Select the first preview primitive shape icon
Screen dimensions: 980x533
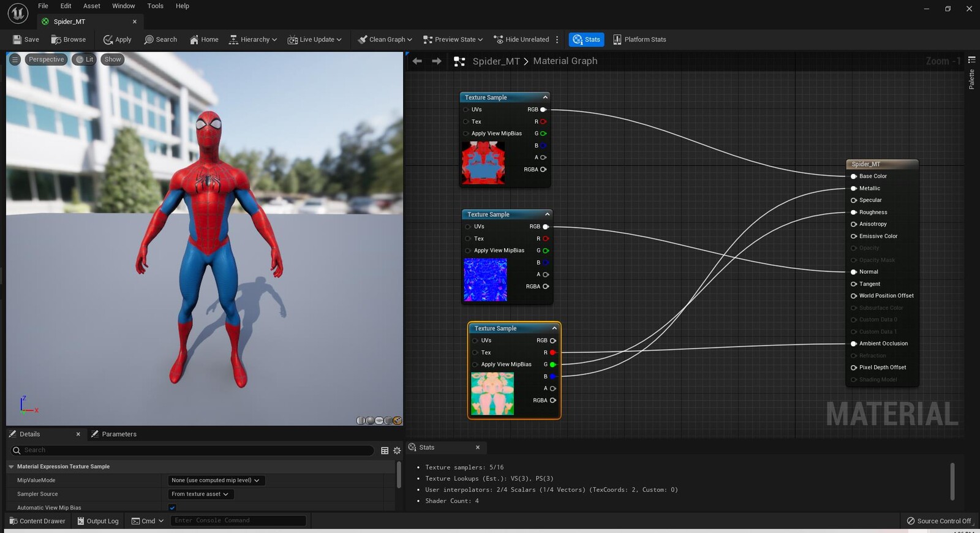(360, 420)
